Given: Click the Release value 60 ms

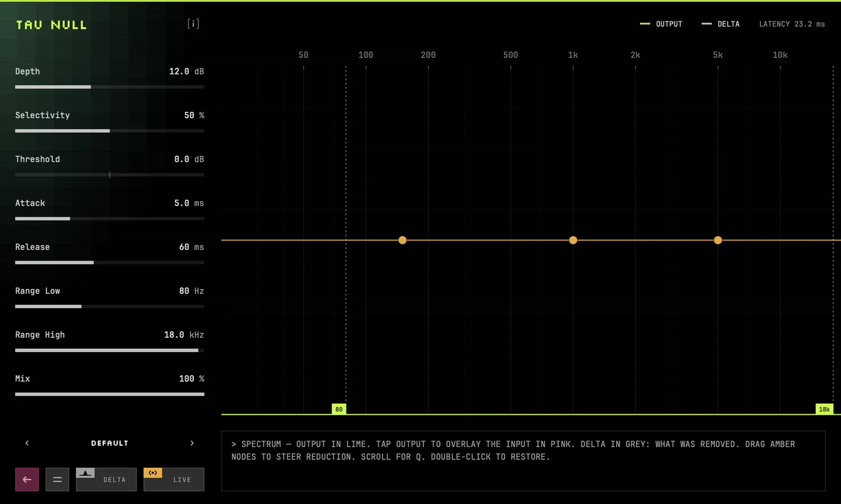Looking at the screenshot, I should tap(191, 247).
